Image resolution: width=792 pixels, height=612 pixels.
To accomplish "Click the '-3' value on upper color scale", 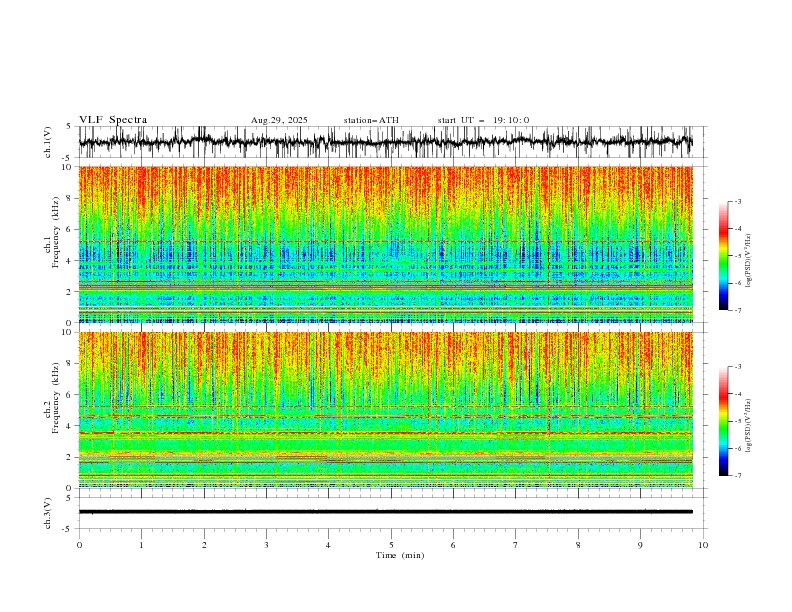I will point(738,201).
